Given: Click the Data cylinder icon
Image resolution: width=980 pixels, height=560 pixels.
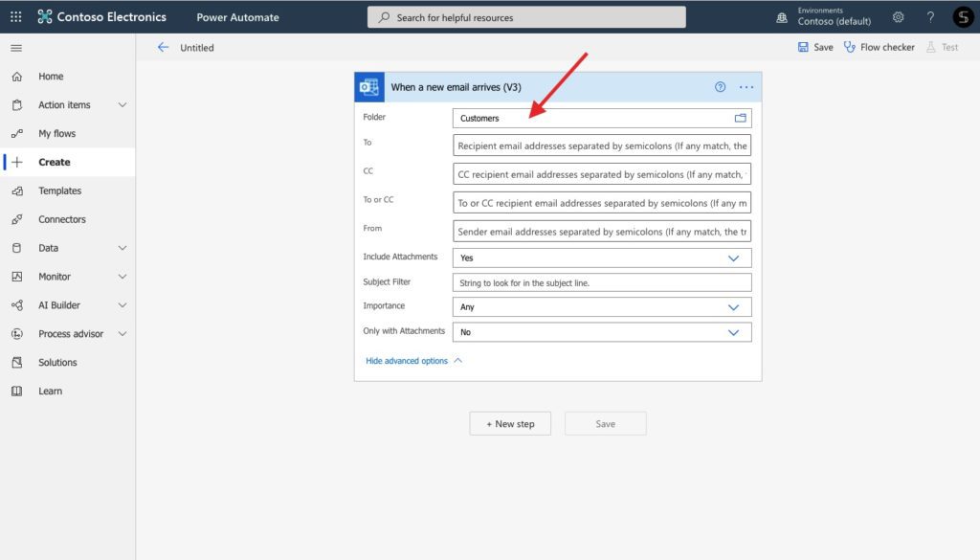Looking at the screenshot, I should [17, 248].
